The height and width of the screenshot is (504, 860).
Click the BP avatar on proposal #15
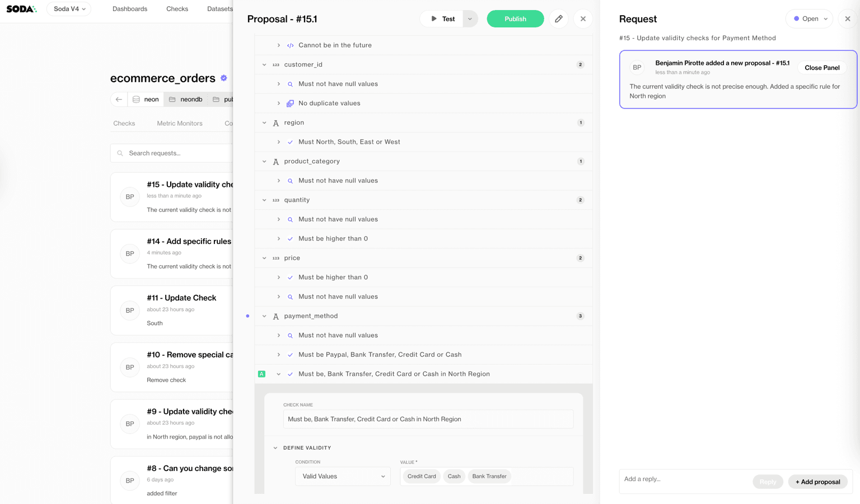(x=129, y=196)
